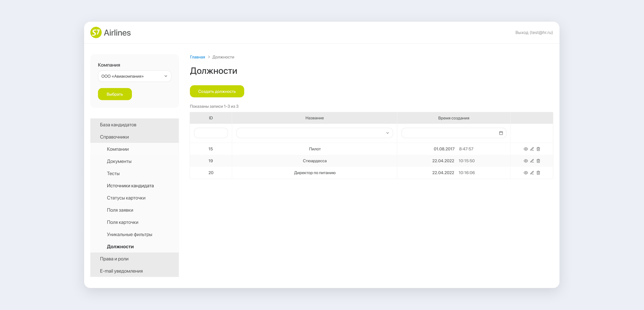644x310 pixels.
Task: Delete the Пилот position with trash icon
Action: point(538,149)
